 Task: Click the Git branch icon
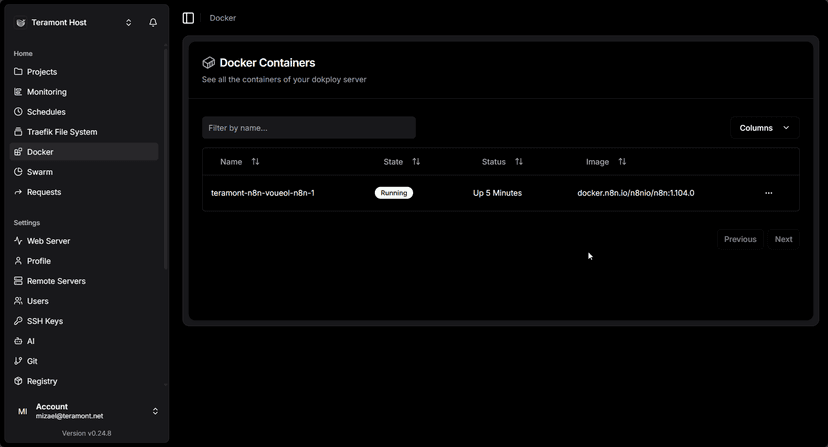[x=18, y=361]
